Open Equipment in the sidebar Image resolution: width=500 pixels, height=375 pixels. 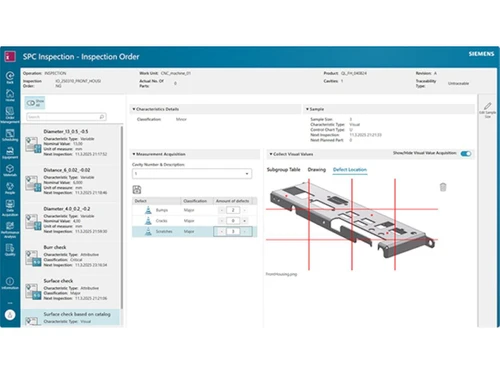click(x=10, y=153)
